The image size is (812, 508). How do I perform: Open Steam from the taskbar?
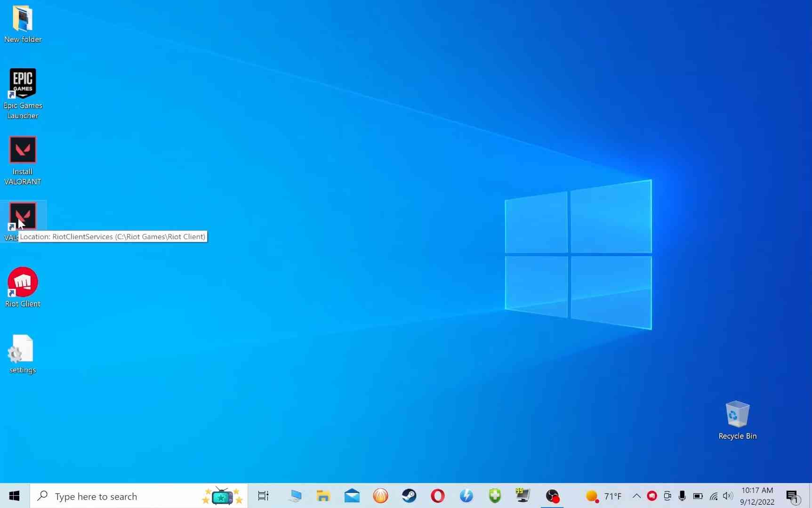coord(409,496)
